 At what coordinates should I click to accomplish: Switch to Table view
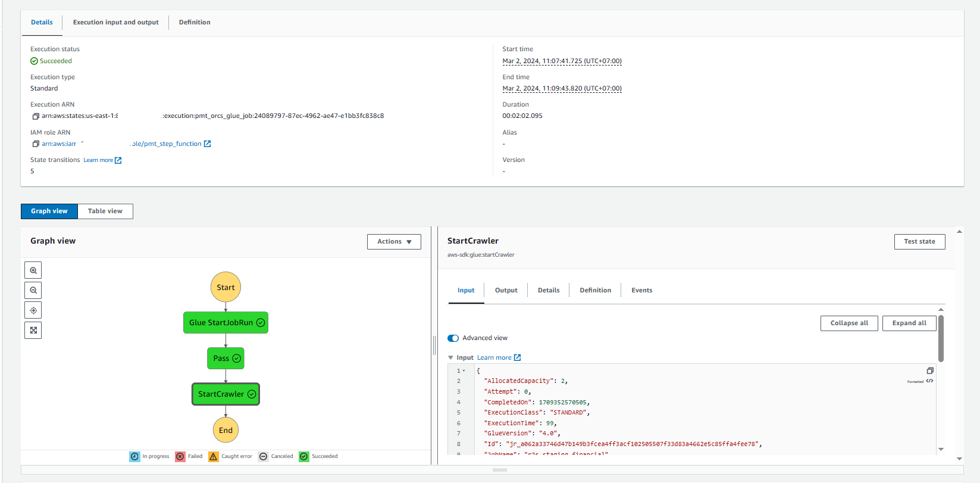coord(105,211)
